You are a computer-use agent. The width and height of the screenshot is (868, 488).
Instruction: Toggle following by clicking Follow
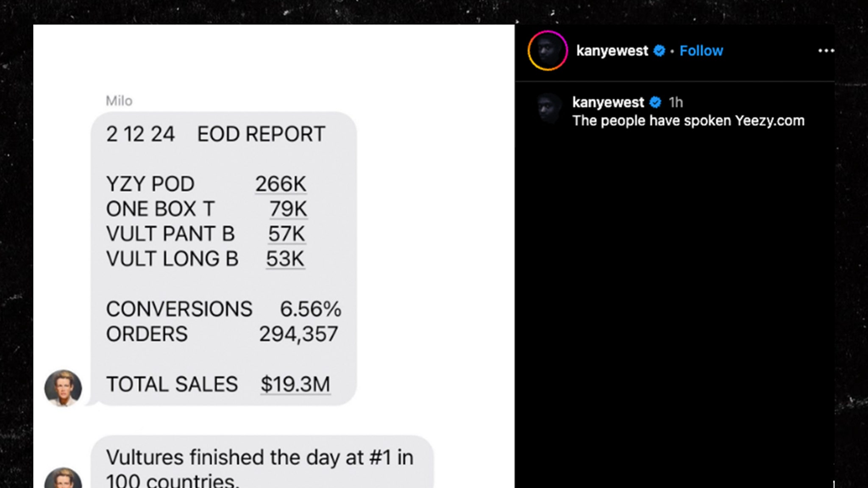(x=701, y=51)
